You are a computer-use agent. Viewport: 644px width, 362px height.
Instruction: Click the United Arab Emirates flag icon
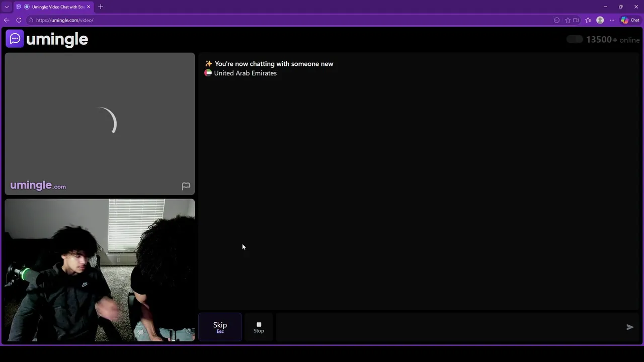tap(208, 73)
